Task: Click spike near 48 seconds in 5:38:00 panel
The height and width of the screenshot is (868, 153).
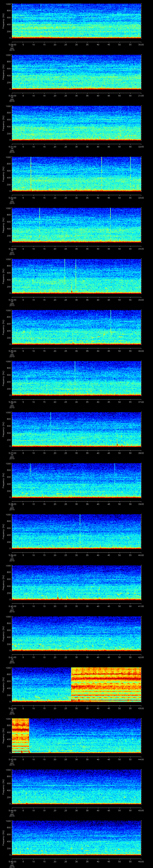Action: coord(115,470)
